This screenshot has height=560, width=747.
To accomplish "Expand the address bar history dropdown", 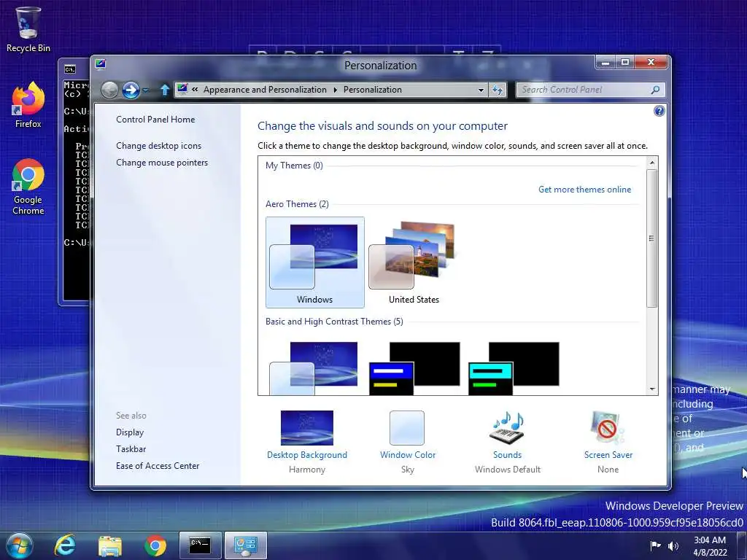I will [x=481, y=90].
